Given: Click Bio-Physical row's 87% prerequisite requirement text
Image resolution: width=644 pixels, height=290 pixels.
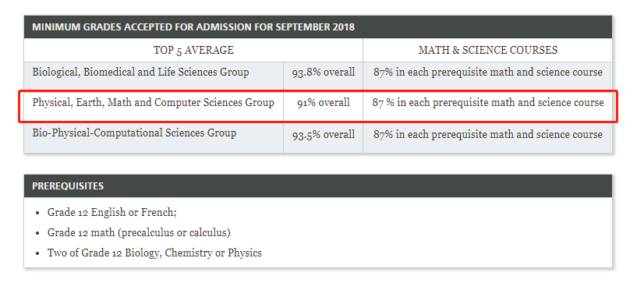Looking at the screenshot, I should 488,134.
